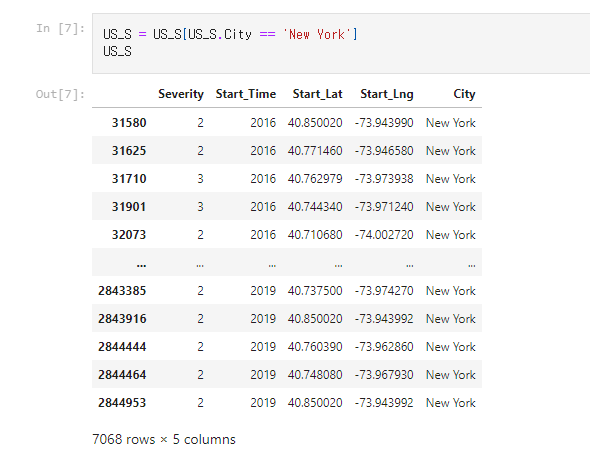Select the Severity column header
This screenshot has width=590, height=461.
tap(181, 94)
